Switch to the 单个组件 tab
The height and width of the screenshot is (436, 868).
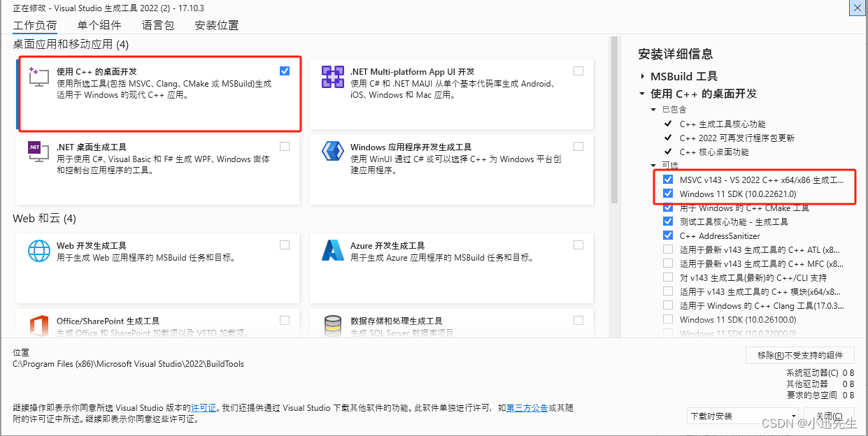(x=99, y=25)
